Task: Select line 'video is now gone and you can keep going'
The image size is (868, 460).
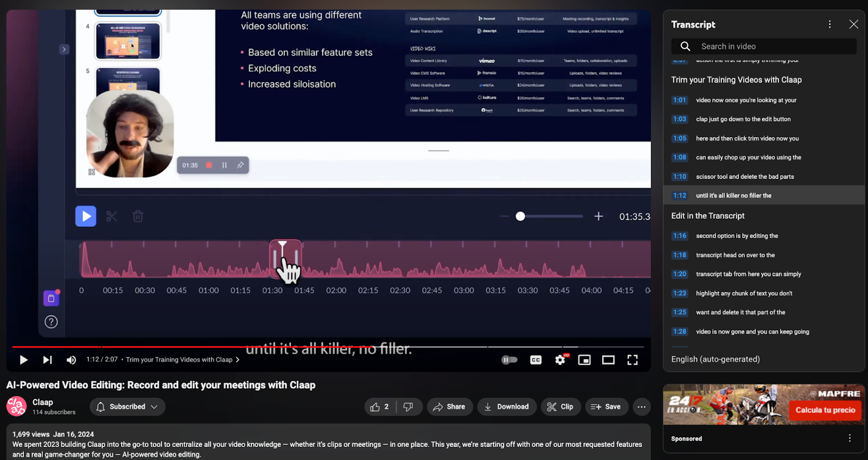Action: tap(764, 331)
